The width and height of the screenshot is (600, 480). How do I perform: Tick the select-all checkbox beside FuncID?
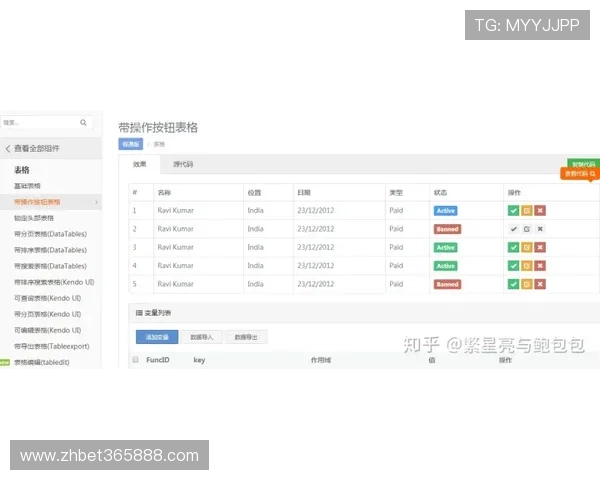coord(135,359)
